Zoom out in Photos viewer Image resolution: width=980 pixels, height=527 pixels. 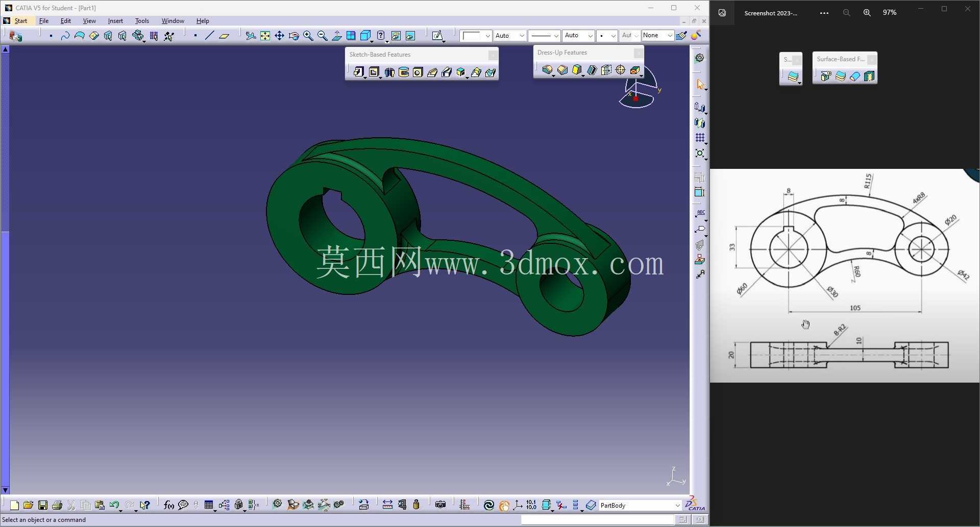[x=846, y=13]
